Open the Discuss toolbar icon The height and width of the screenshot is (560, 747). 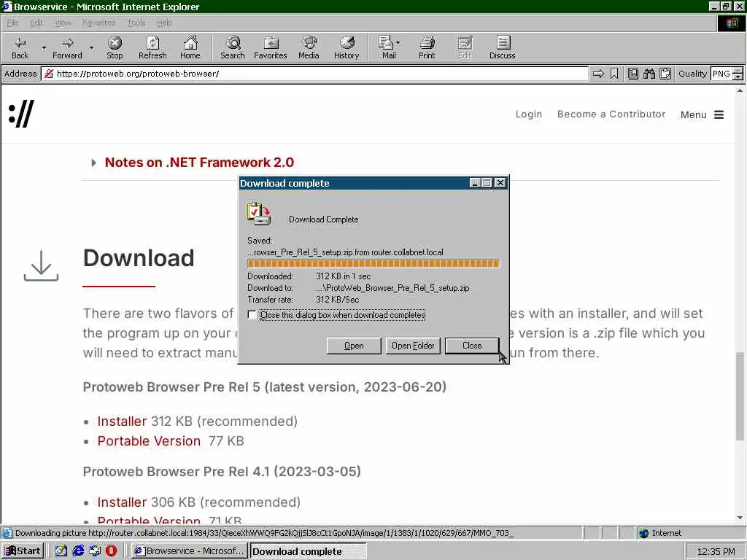(502, 47)
